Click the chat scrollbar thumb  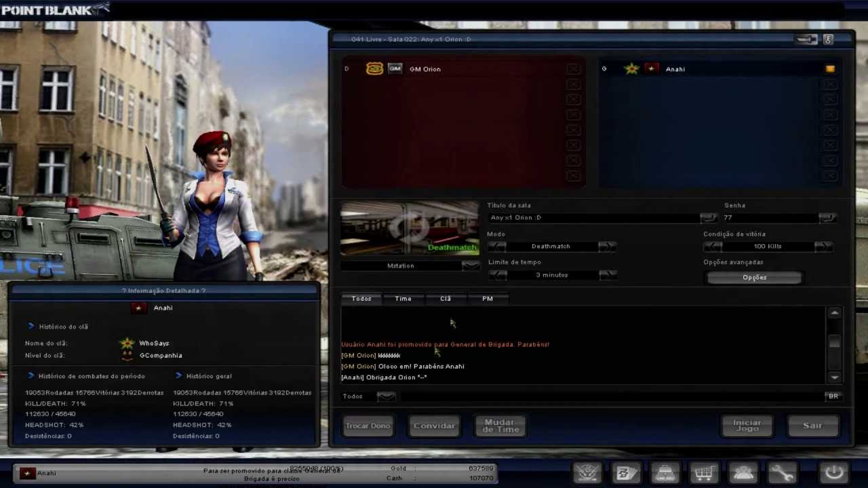(x=834, y=342)
